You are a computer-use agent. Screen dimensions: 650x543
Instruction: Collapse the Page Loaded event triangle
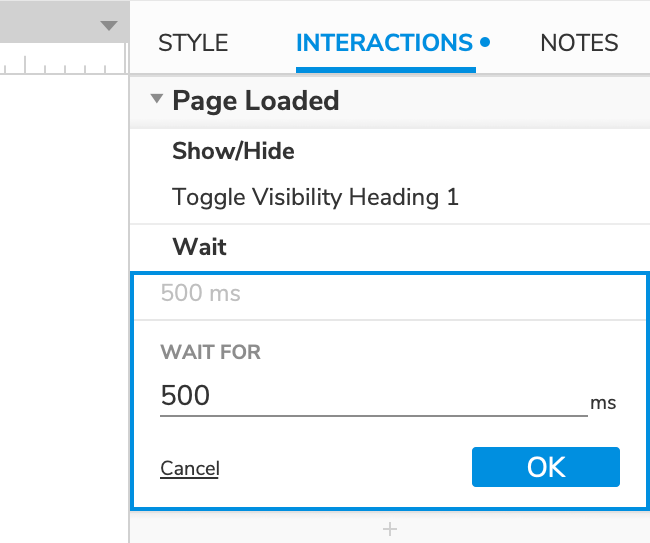(156, 100)
